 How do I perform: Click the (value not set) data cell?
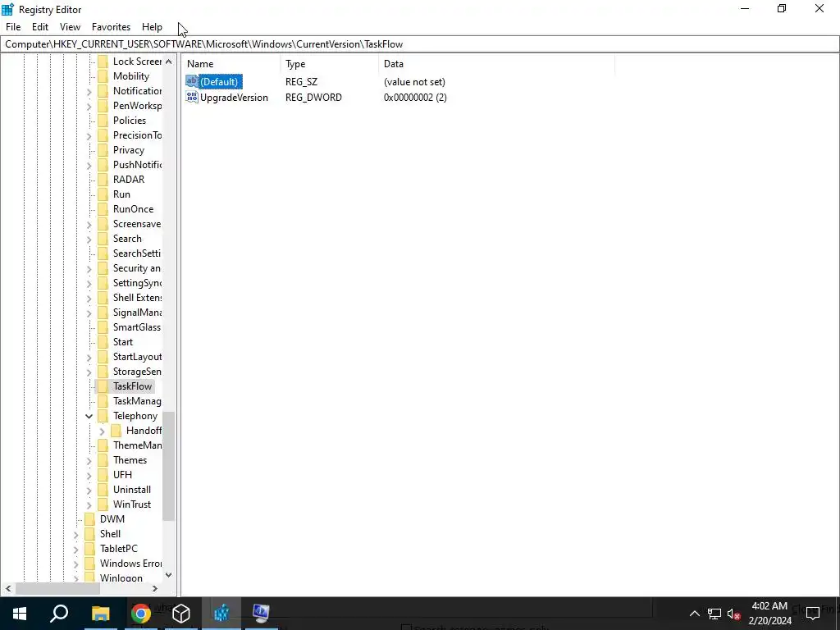(414, 82)
